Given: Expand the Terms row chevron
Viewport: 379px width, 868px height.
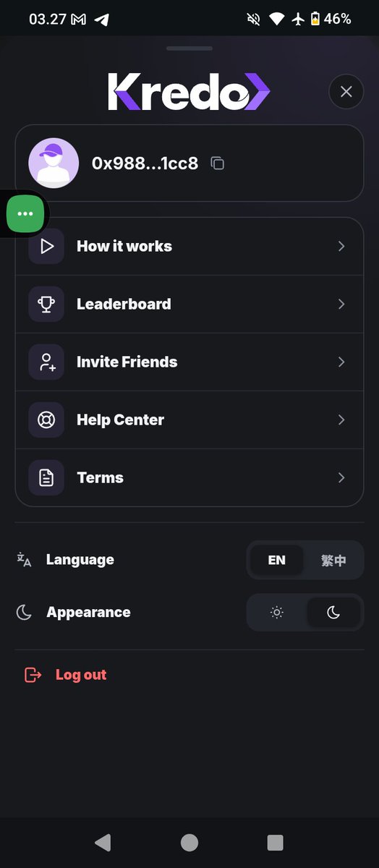Looking at the screenshot, I should (x=341, y=477).
